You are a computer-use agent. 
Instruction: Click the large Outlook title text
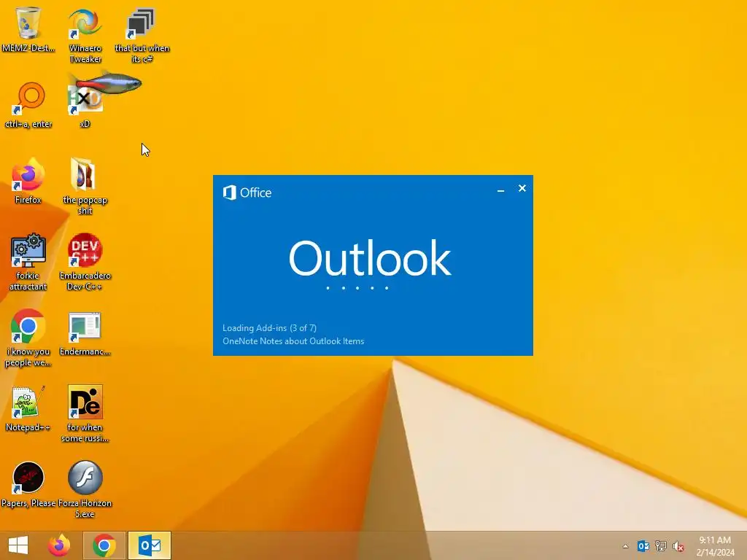(x=370, y=257)
